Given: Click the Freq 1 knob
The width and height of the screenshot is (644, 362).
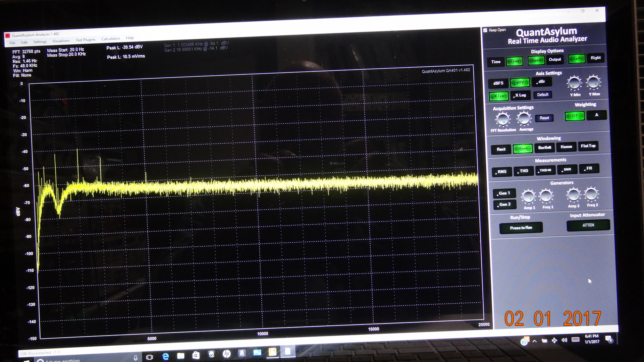Looking at the screenshot, I should tap(546, 196).
